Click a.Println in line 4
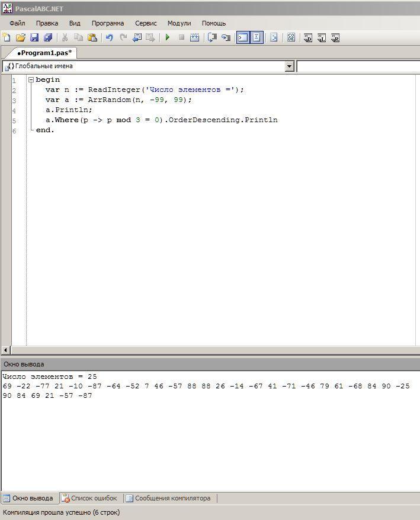 (x=68, y=110)
